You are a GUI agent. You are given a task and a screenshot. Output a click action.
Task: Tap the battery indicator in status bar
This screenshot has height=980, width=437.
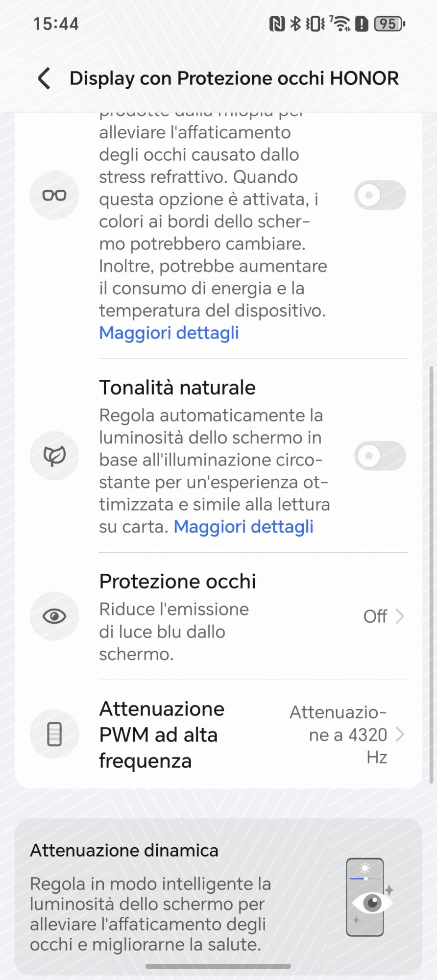(x=389, y=24)
